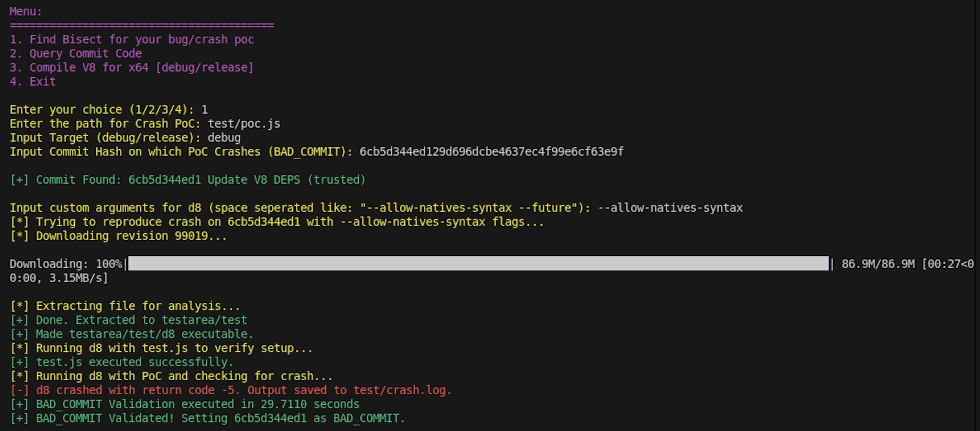This screenshot has width=980, height=431.
Task: Click the test/poc.js path text
Action: (x=244, y=124)
